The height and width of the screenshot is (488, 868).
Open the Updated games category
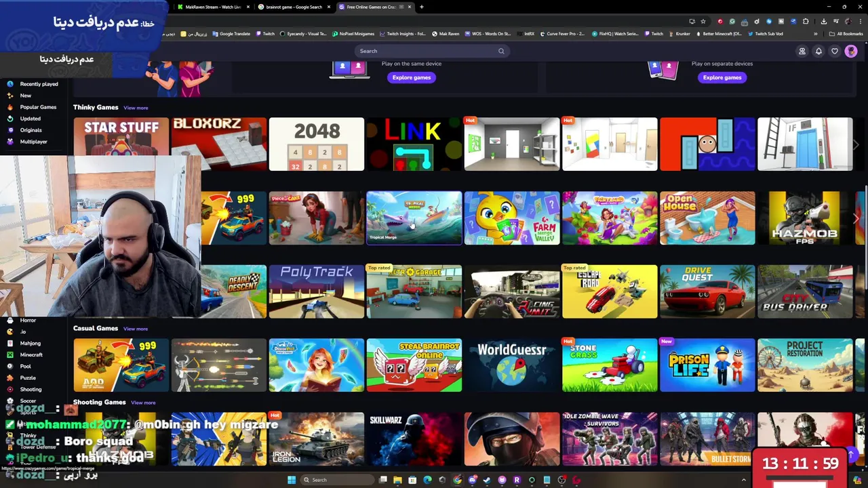(24, 119)
